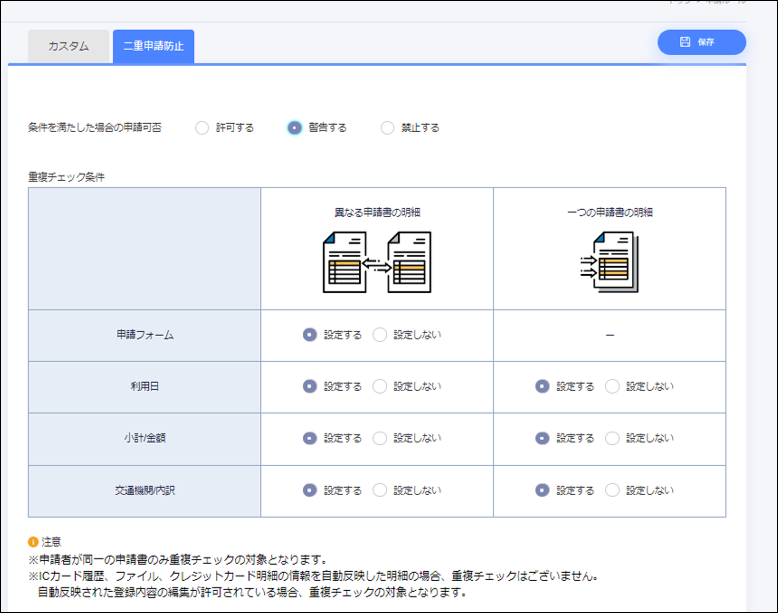
Task: Click the 重複チェック条件 heading
Action: coord(66,177)
